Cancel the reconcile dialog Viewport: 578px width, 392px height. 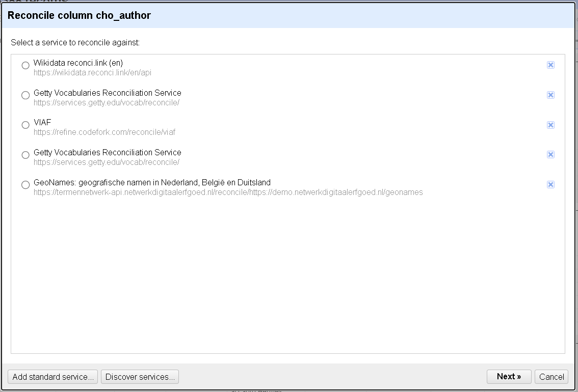click(551, 377)
